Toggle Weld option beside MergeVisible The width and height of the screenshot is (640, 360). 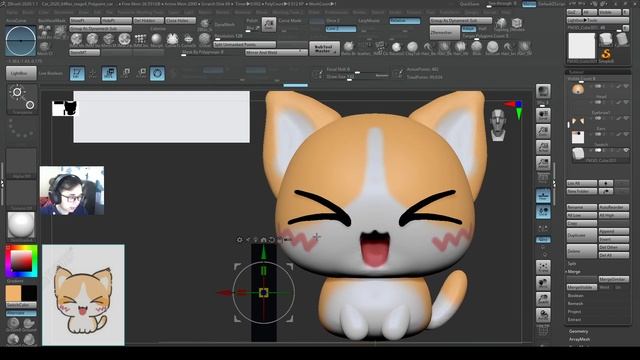coord(604,287)
